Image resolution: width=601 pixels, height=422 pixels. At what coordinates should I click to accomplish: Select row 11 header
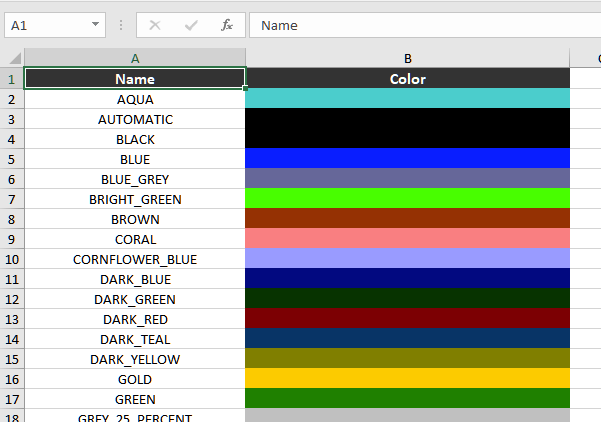coord(11,279)
